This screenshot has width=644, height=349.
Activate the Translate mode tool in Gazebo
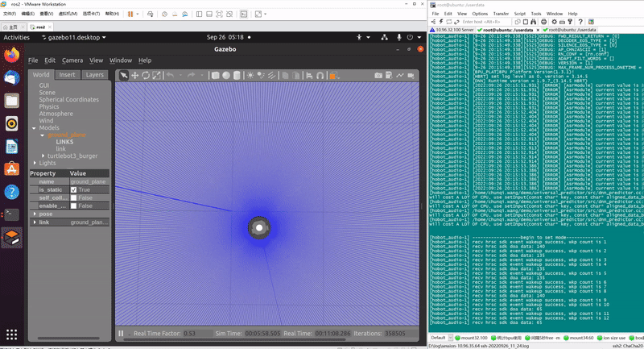tap(134, 75)
